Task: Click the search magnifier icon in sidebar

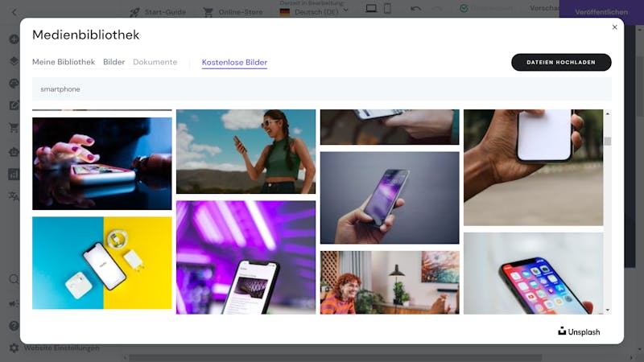Action: point(14,279)
